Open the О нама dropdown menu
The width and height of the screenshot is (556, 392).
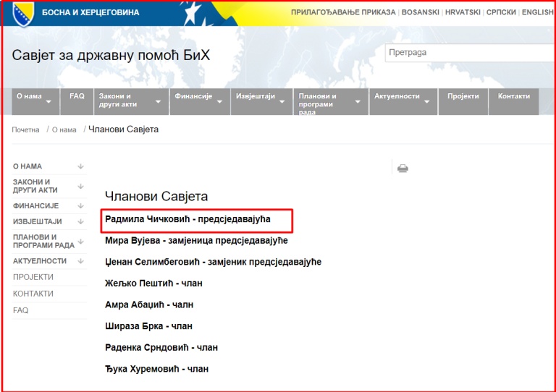pyautogui.click(x=35, y=101)
